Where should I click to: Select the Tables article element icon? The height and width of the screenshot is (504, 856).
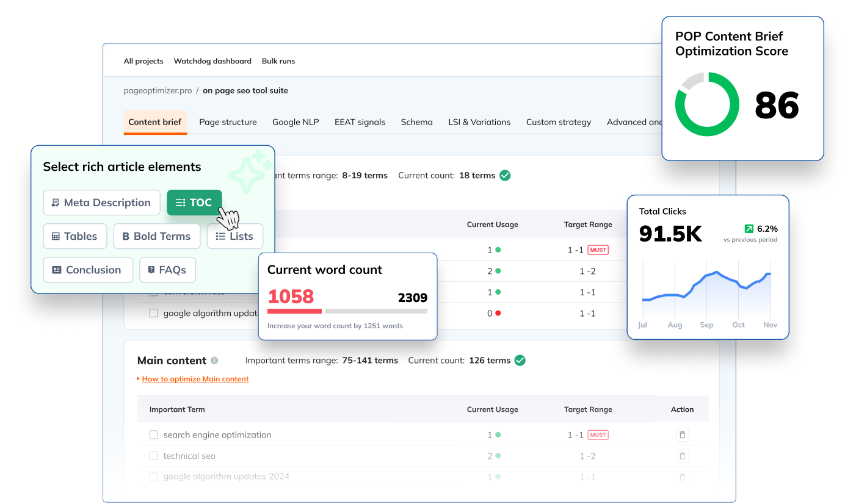55,236
